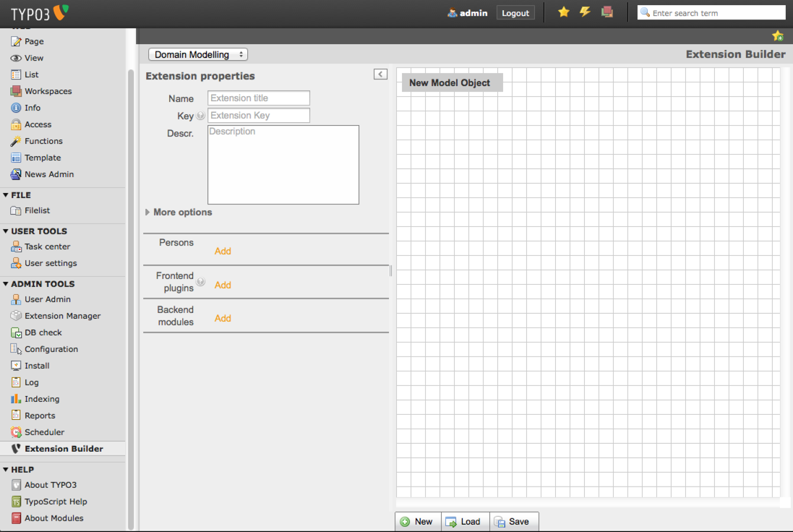Click the bookmarks star icon in top bar
Screen dimensions: 793x532
click(x=564, y=12)
